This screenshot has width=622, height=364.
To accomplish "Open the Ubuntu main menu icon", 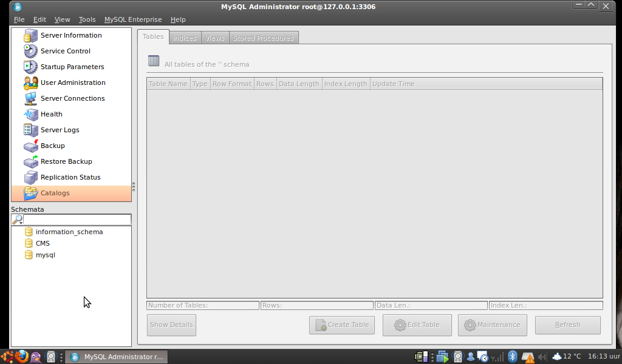I will coord(7,357).
